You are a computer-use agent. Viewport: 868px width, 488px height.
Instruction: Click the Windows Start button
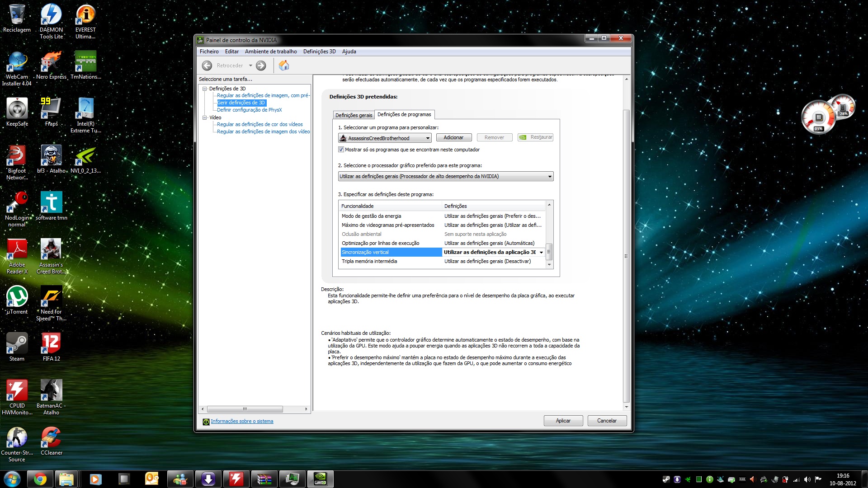[x=12, y=479]
